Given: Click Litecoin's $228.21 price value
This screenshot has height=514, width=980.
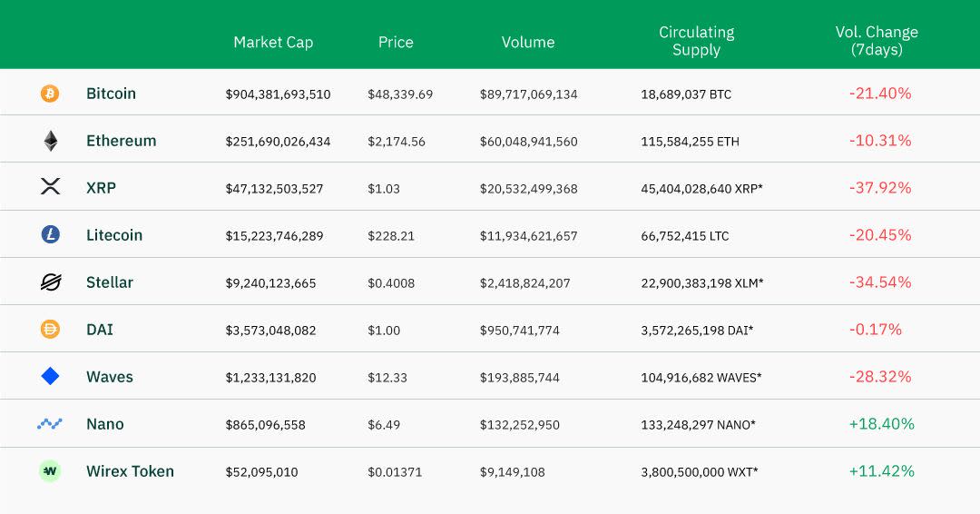Looking at the screenshot, I should [x=391, y=236].
